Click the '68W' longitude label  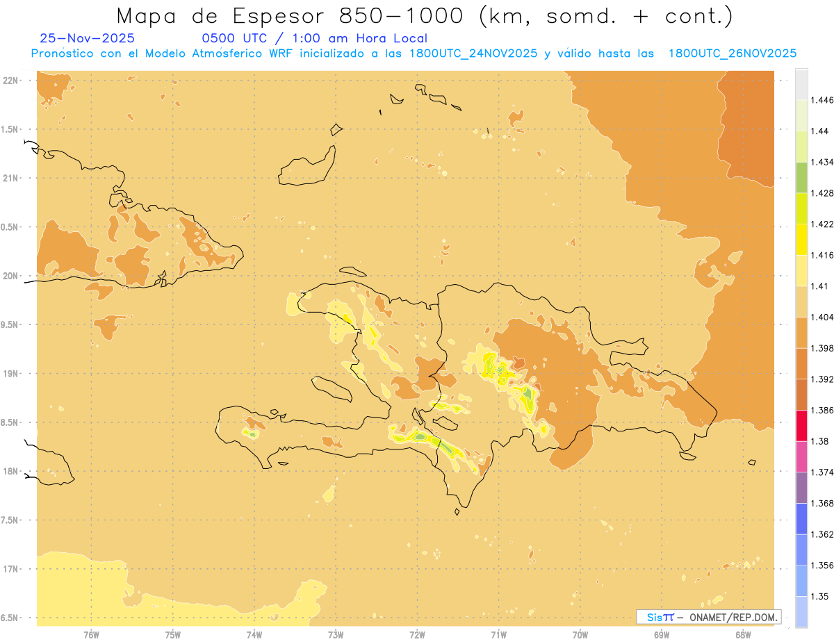743,635
